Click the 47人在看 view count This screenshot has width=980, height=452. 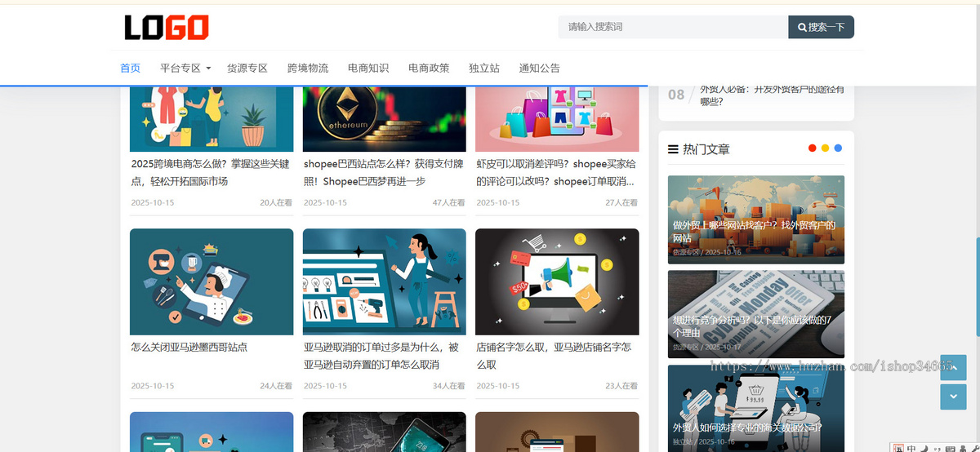(448, 202)
